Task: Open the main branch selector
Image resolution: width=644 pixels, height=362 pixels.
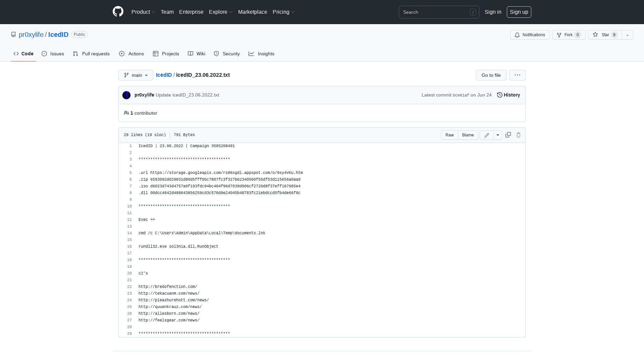Action: pos(136,75)
